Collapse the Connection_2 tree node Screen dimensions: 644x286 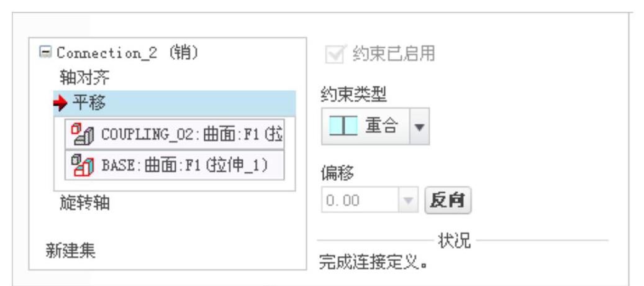coord(45,52)
